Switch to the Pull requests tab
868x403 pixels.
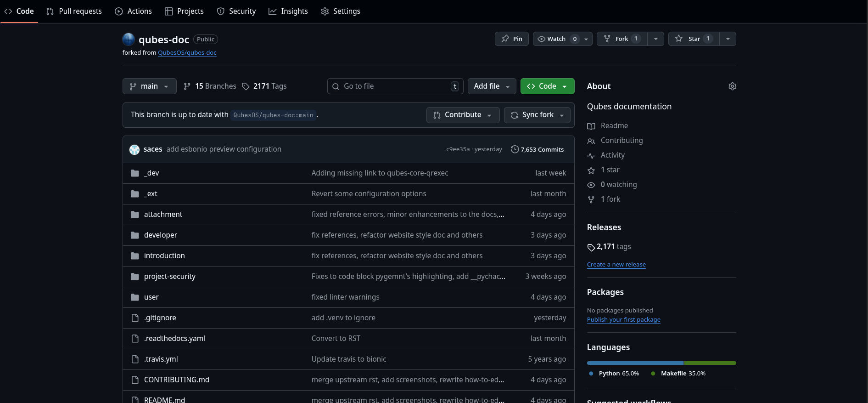[x=74, y=11]
